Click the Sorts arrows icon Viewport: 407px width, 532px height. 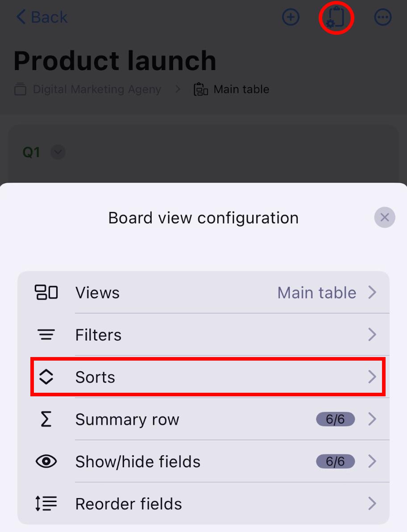click(x=46, y=377)
